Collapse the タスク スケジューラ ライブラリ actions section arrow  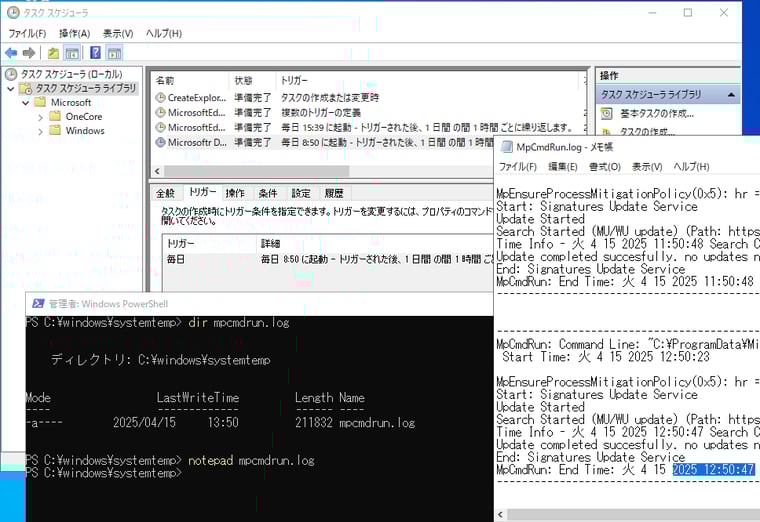click(731, 95)
